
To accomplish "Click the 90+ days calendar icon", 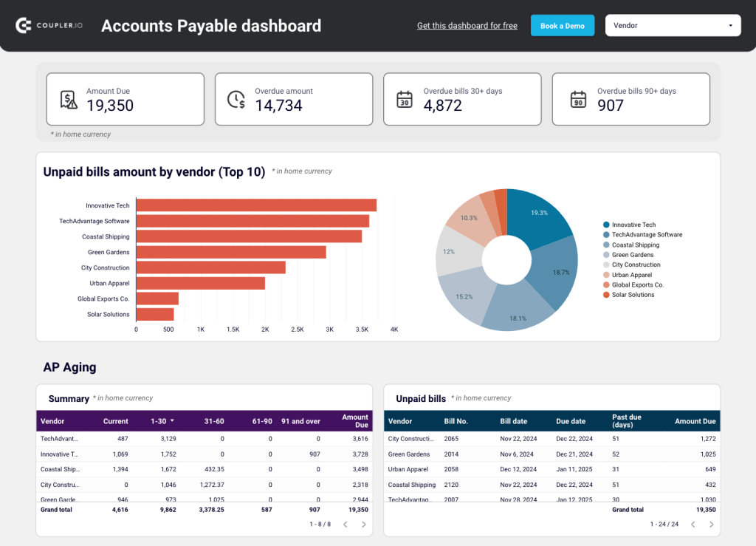I will [579, 99].
